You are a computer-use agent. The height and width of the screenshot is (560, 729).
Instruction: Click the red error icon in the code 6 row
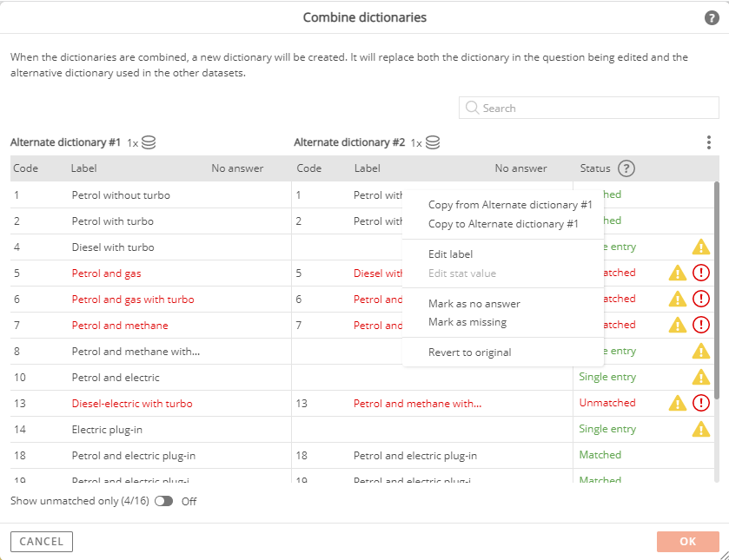click(700, 299)
